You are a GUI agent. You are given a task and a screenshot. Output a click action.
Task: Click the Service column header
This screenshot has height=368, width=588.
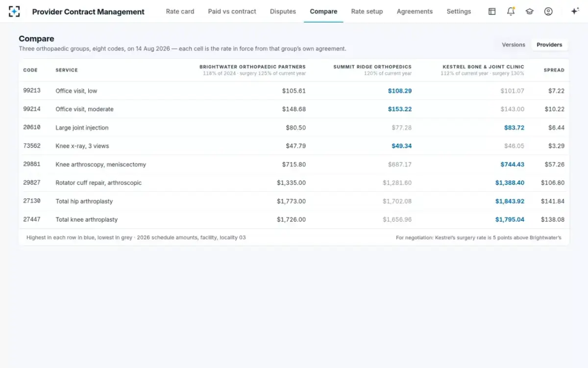pyautogui.click(x=67, y=70)
